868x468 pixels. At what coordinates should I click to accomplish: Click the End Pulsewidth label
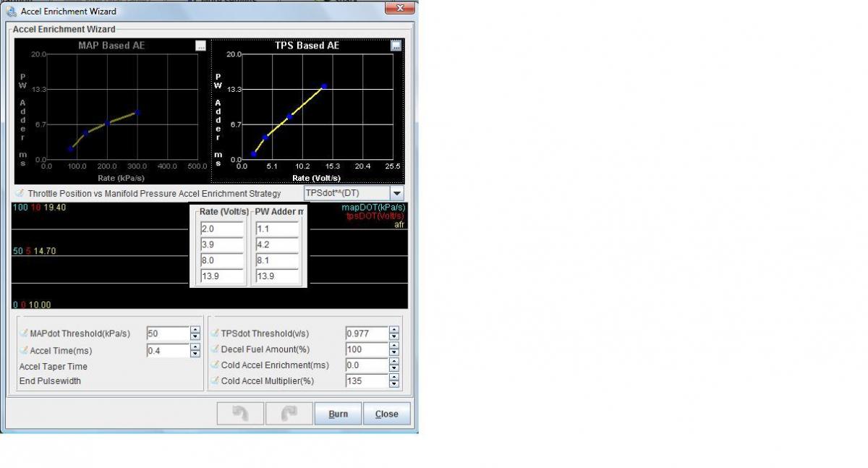point(50,381)
